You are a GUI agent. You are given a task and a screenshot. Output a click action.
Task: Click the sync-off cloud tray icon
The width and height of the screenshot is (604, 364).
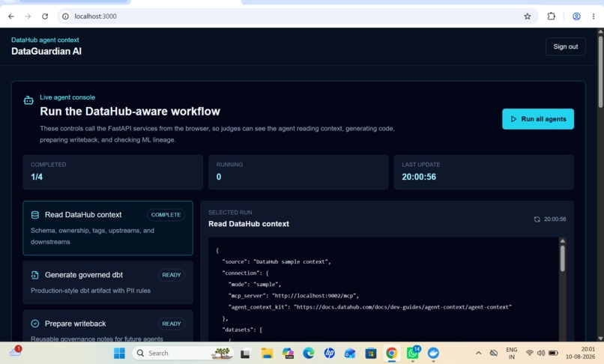click(493, 353)
